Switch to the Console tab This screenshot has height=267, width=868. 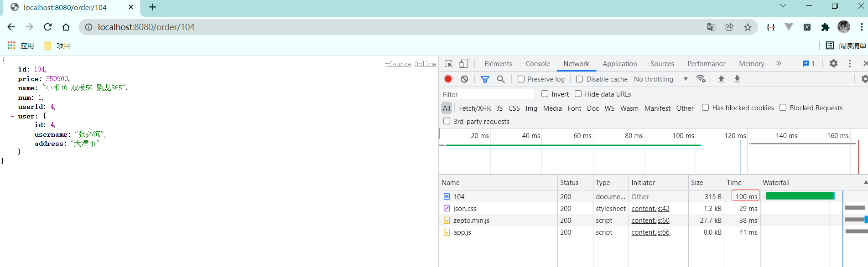tap(538, 64)
